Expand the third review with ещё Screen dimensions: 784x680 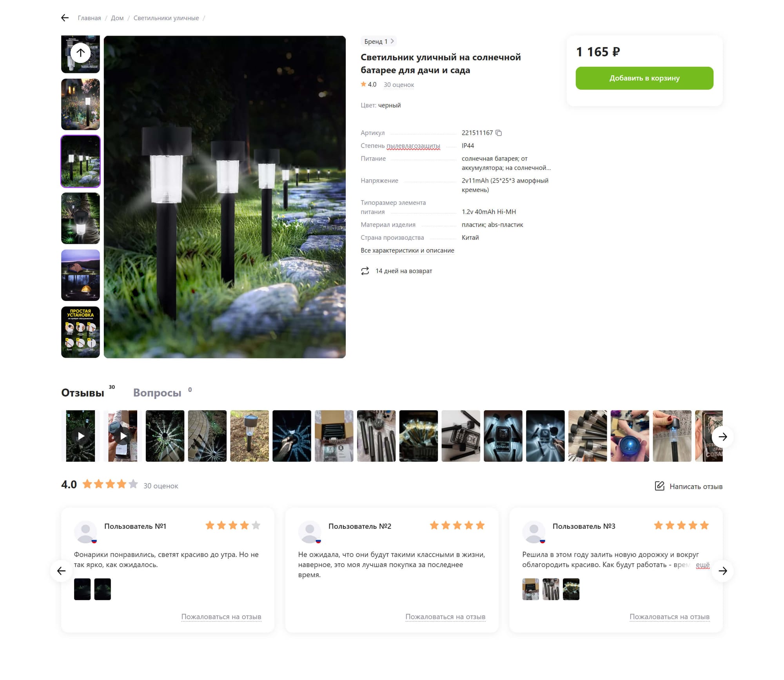702,565
